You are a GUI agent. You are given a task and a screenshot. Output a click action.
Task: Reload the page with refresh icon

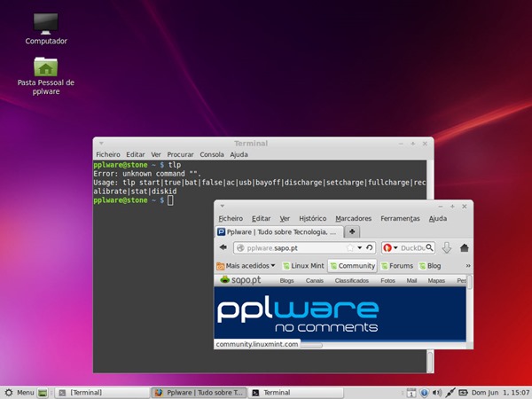point(370,247)
